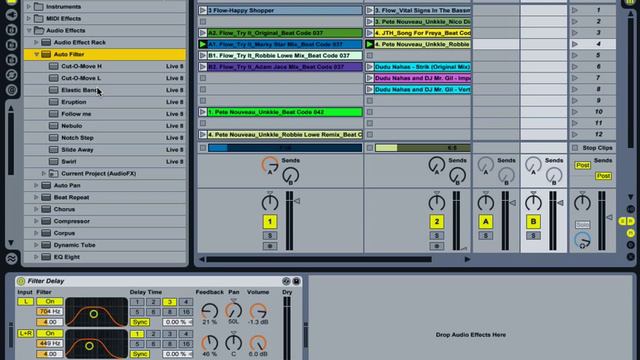This screenshot has width=640, height=360.
Task: Launch clip 'A2. Flow_Try It_Original_Beat Code 037'
Action: (x=203, y=33)
